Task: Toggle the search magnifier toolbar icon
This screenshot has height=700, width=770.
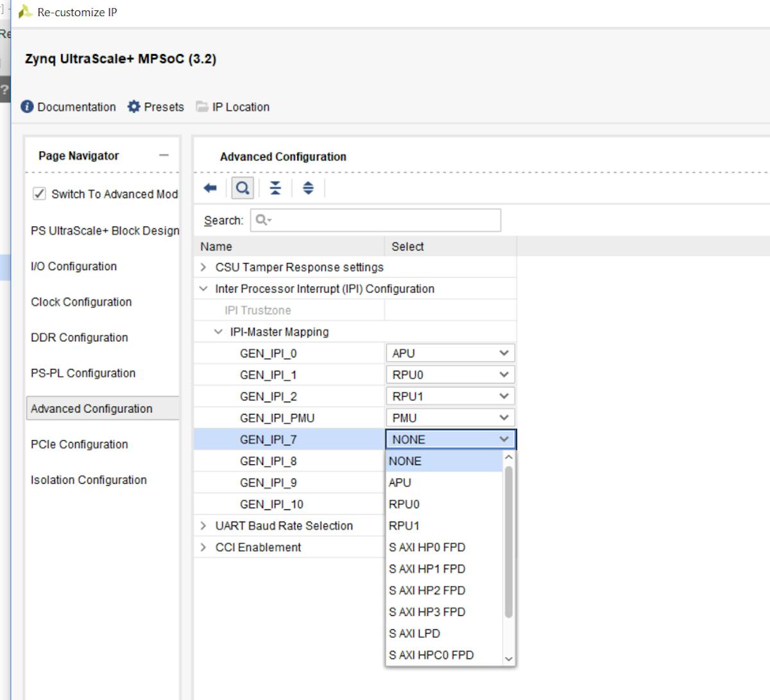Action: pyautogui.click(x=243, y=188)
